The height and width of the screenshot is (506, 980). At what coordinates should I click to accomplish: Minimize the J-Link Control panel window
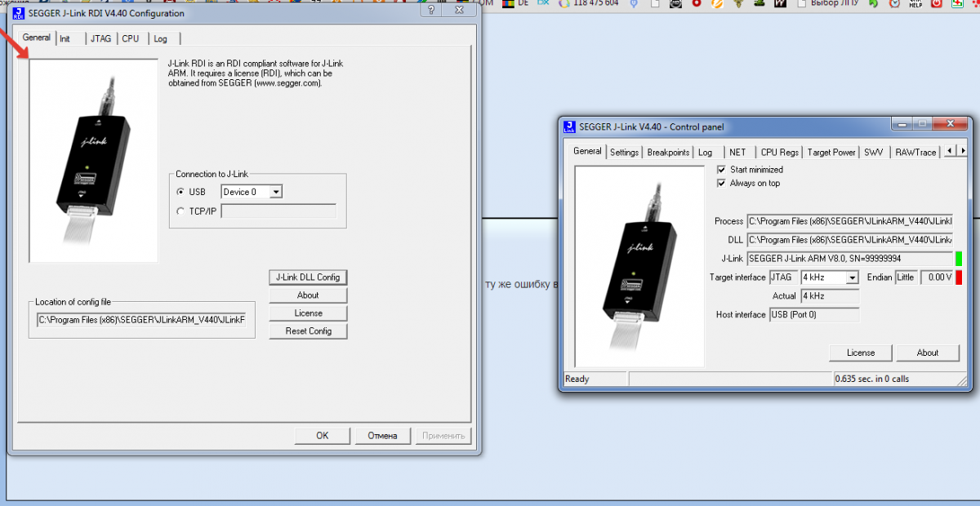(x=901, y=124)
